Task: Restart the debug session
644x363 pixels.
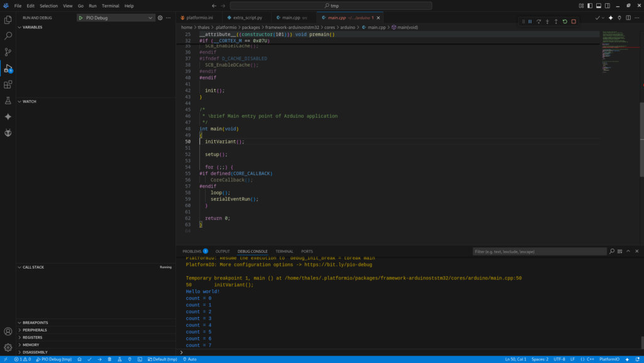Action: pyautogui.click(x=565, y=21)
